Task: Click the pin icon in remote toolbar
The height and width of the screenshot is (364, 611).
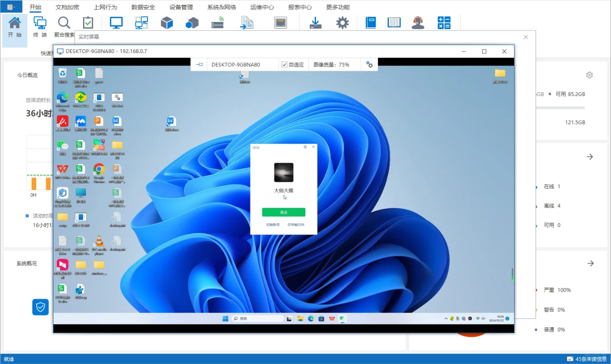Action: point(200,64)
